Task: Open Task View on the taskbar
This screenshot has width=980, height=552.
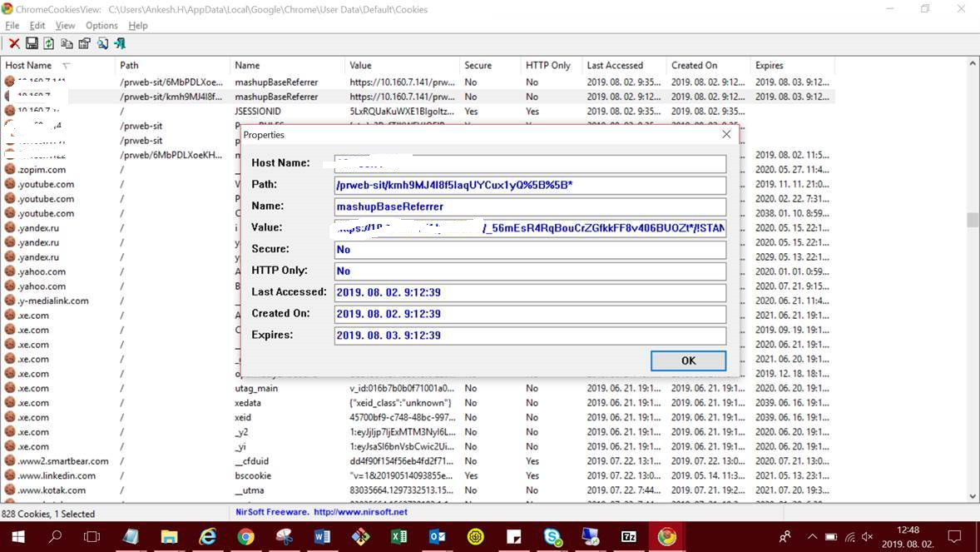Action: (x=92, y=536)
